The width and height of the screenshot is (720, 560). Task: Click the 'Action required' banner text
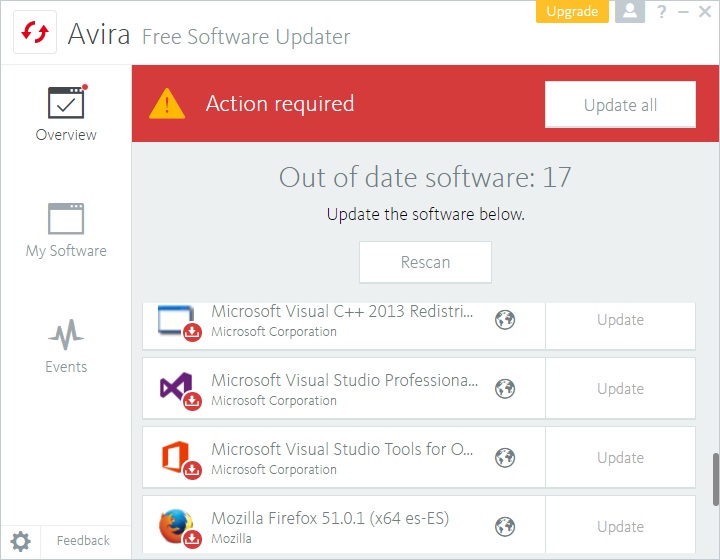(x=280, y=104)
